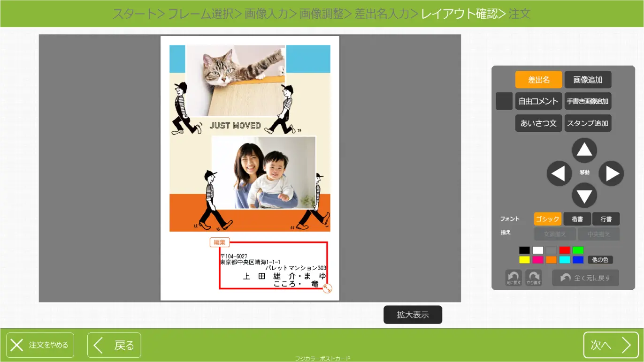Click the undo (元に戻す) icon

tap(513, 278)
